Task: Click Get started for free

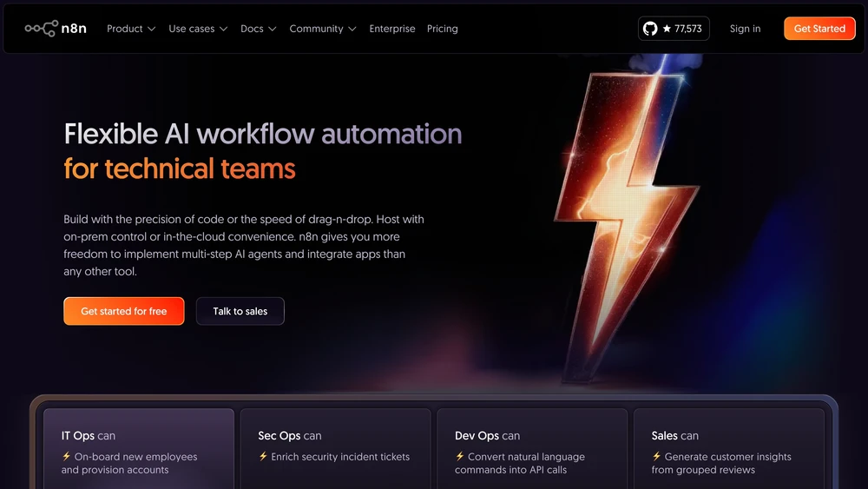Action: point(124,311)
